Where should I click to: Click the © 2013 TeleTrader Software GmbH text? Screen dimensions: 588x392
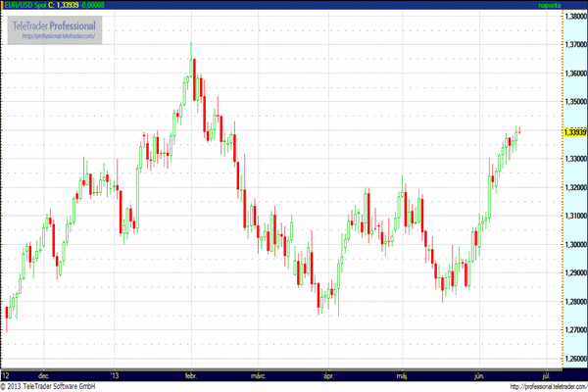[54, 386]
